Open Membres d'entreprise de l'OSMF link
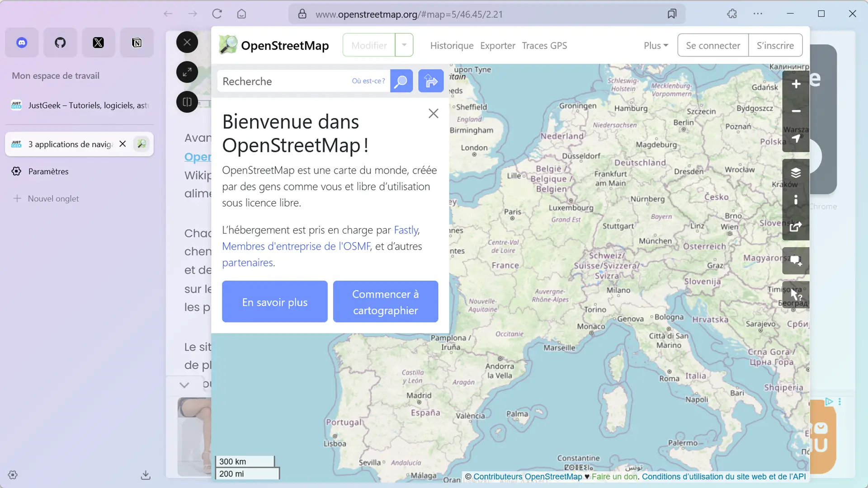The width and height of the screenshot is (868, 488). [x=296, y=246]
